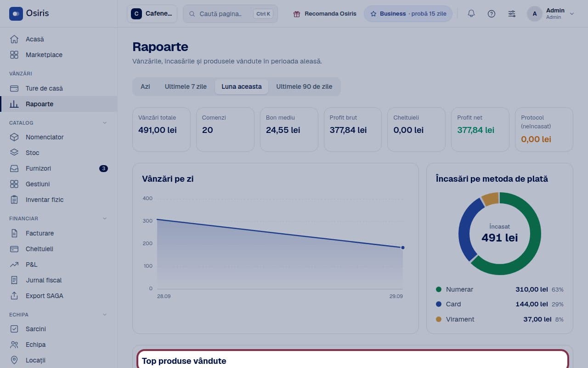
Task: Click the Business probă 15 zile button
Action: tap(408, 14)
